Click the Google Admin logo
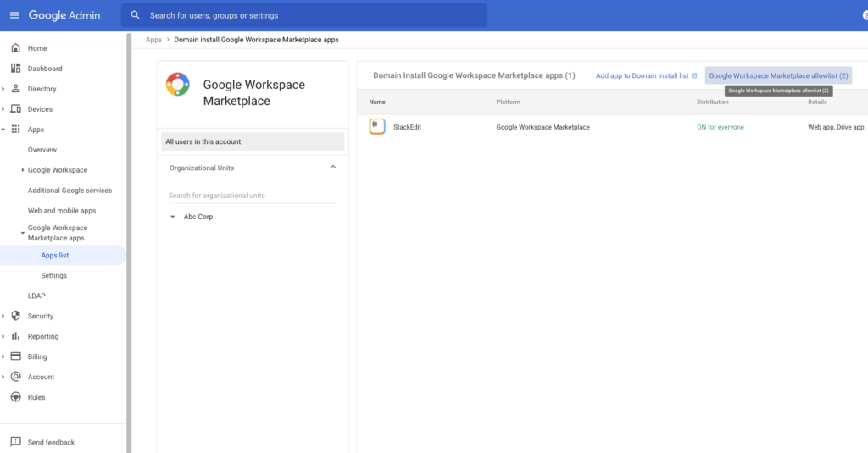Image resolution: width=868 pixels, height=453 pixels. 64,15
